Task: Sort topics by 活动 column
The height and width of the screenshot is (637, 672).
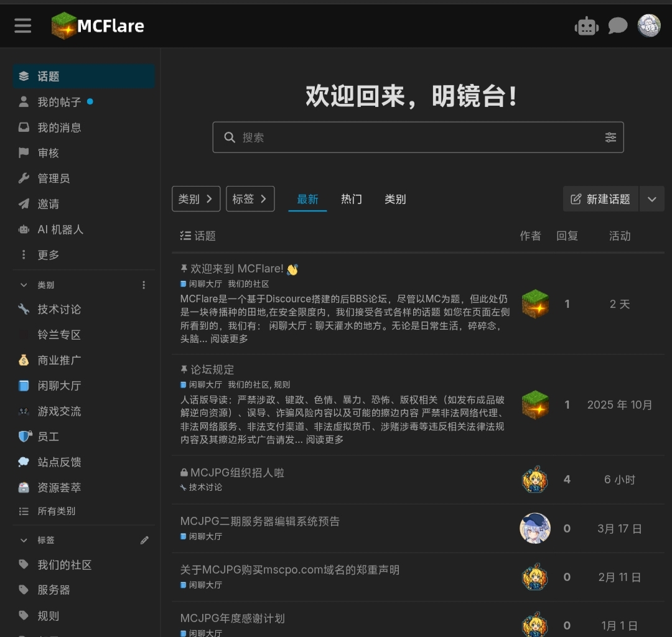Action: click(x=620, y=236)
